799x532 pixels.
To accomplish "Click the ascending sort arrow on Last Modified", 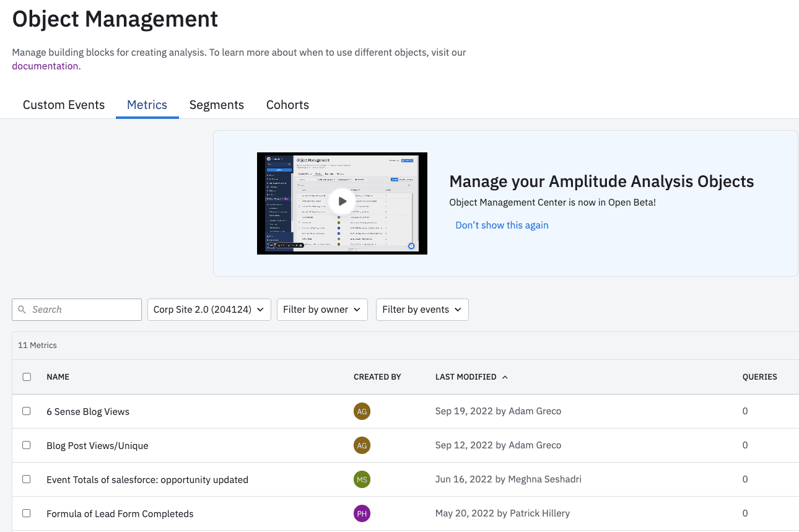I will pos(504,377).
